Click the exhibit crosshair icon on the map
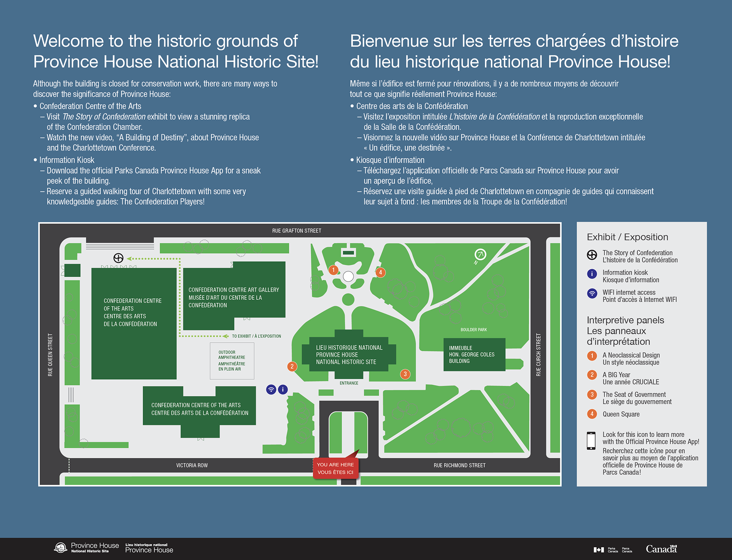The width and height of the screenshot is (732, 560). (x=118, y=258)
